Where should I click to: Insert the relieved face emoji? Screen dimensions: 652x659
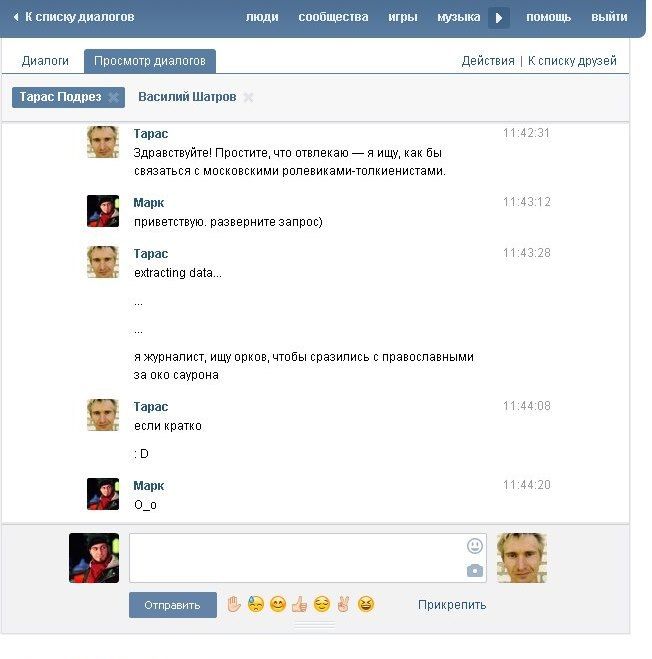pos(322,605)
